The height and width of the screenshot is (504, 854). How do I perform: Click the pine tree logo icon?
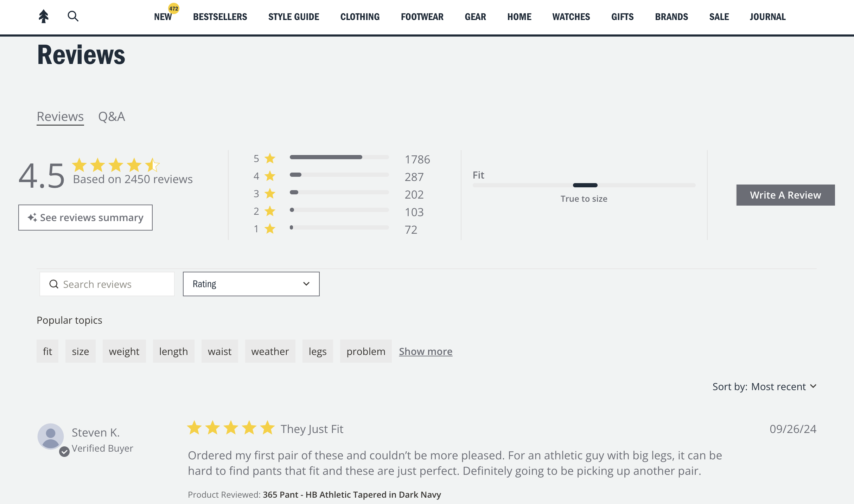44,16
